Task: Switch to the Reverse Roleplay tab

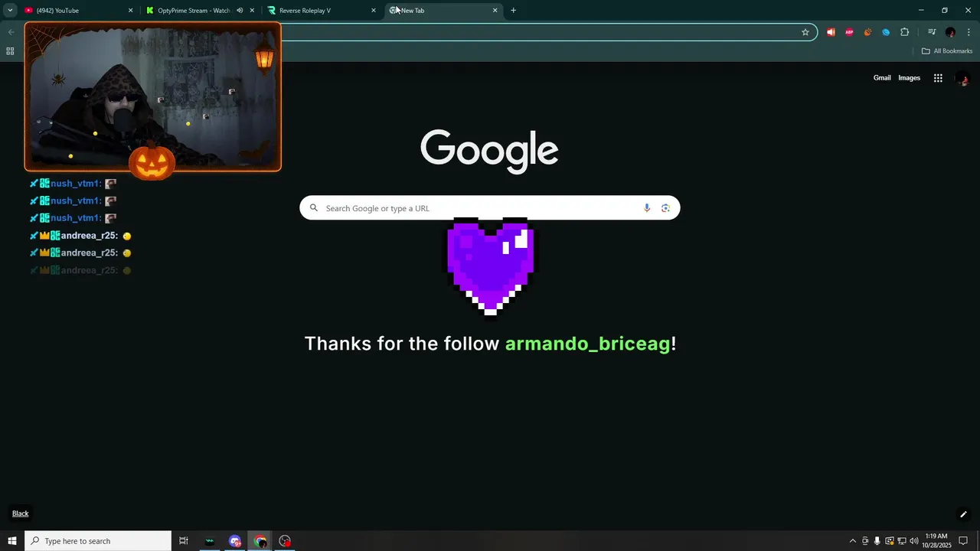Action: point(322,11)
